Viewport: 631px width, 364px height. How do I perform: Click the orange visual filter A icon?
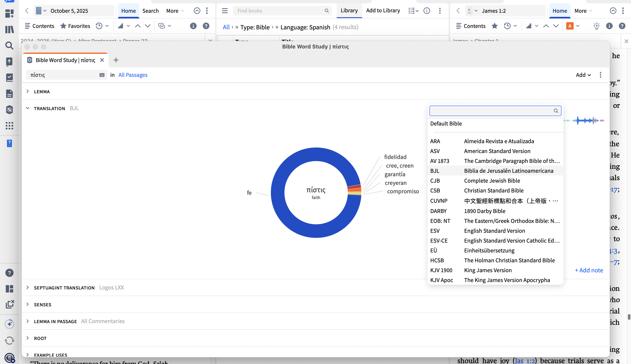[x=570, y=26]
